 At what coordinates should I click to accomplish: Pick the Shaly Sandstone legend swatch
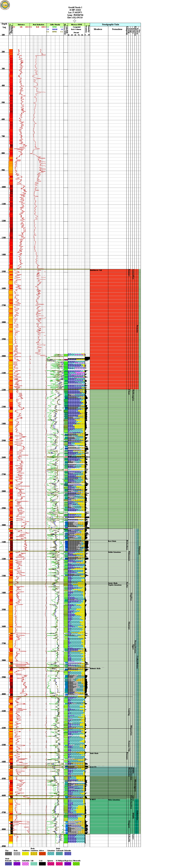pos(34,853)
